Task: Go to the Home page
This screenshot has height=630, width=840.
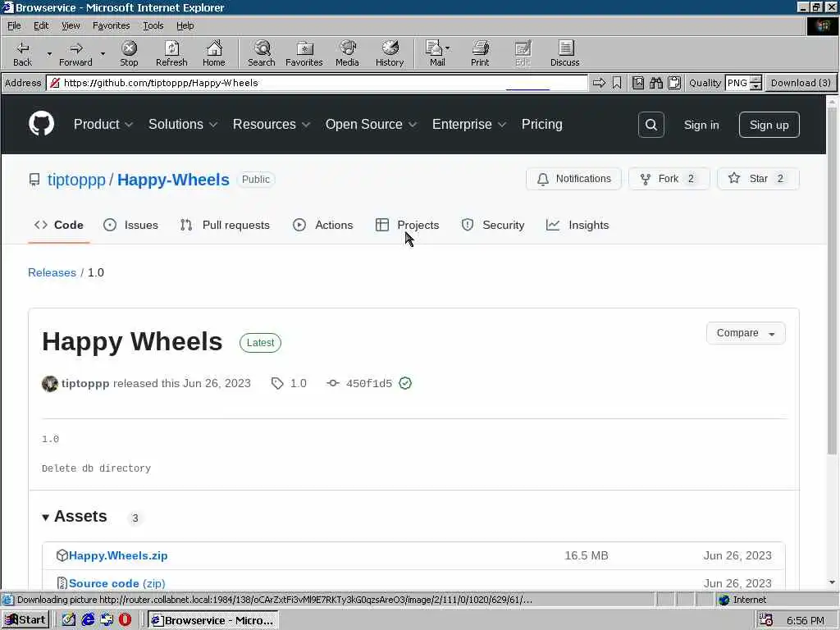Action: click(214, 53)
